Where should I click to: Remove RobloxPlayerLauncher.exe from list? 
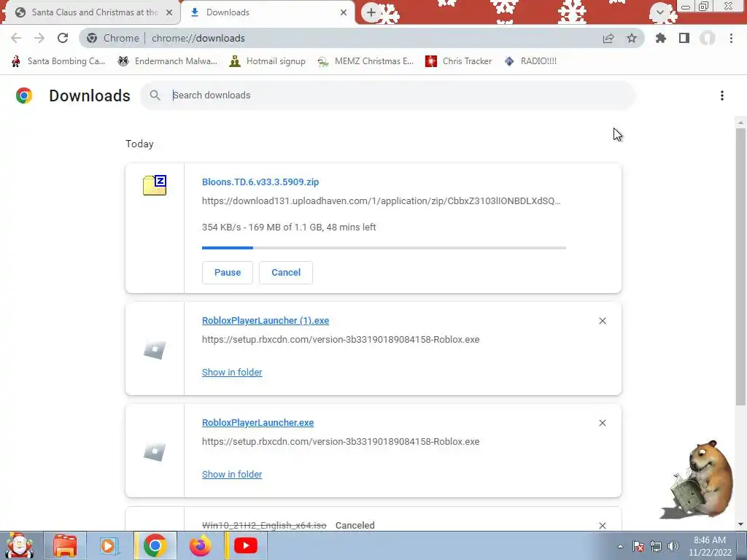pyautogui.click(x=602, y=423)
